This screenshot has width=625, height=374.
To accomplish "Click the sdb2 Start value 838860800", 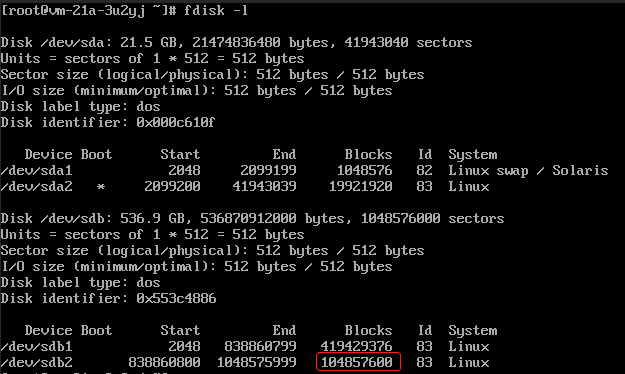I will point(164,362).
